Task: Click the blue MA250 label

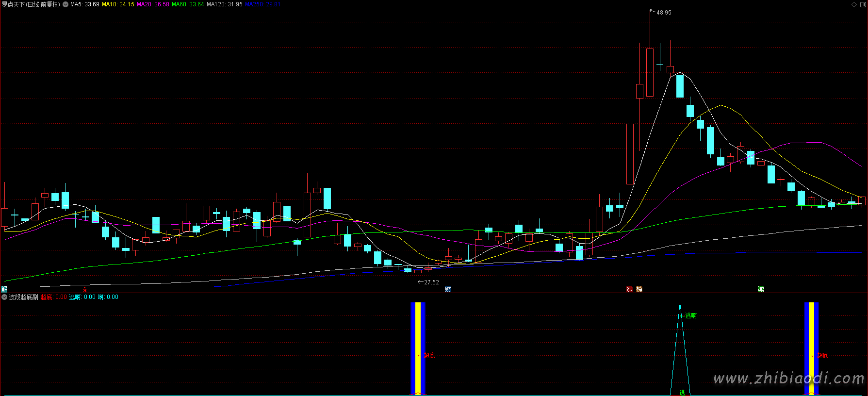Action: (262, 4)
